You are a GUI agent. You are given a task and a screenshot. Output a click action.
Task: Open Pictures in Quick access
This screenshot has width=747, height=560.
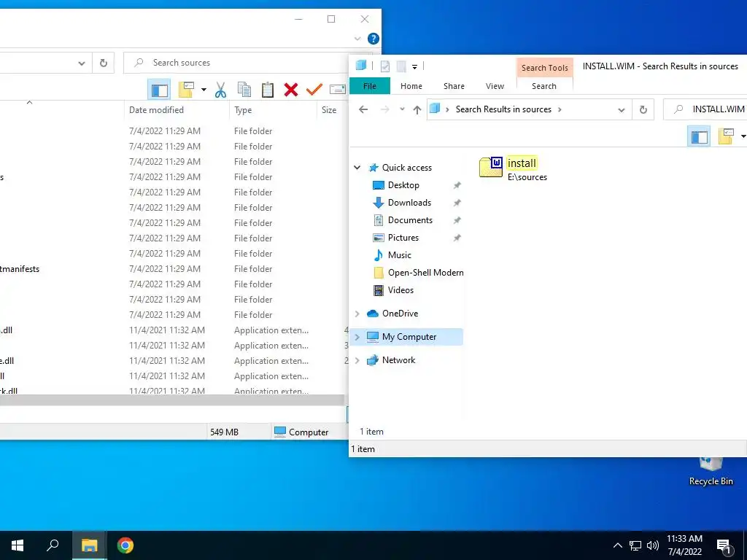[403, 238]
